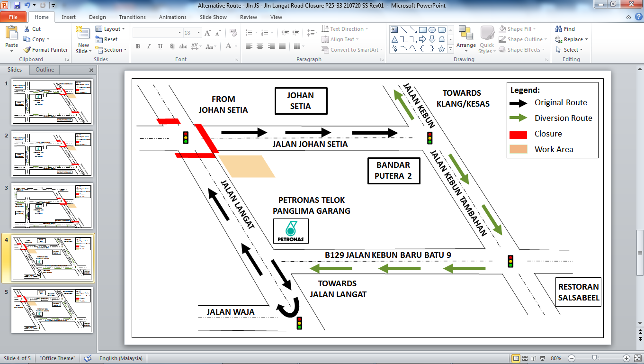The width and height of the screenshot is (644, 364).
Task: Switch to the Outline pane tab
Action: [45, 70]
